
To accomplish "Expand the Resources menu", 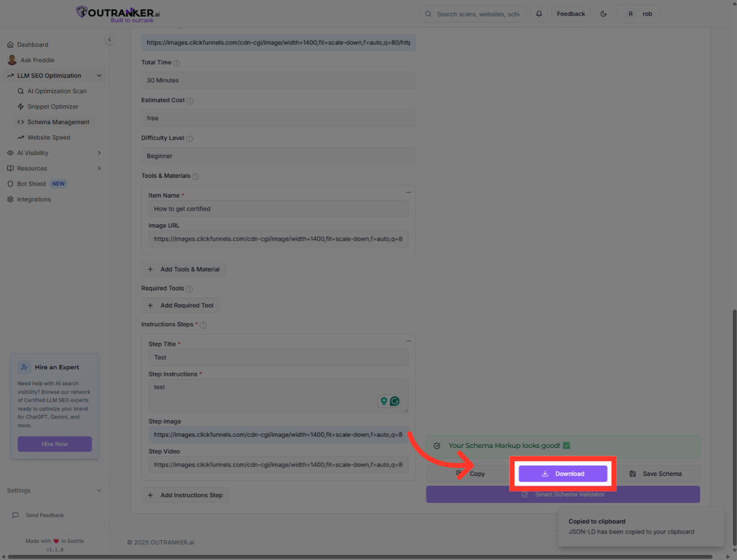I will 99,169.
